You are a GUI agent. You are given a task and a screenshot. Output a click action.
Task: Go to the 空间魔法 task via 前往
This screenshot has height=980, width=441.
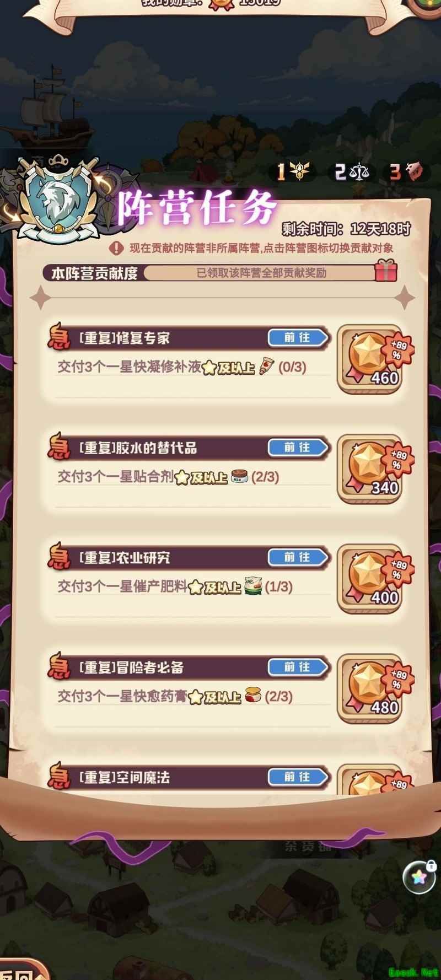pyautogui.click(x=298, y=777)
